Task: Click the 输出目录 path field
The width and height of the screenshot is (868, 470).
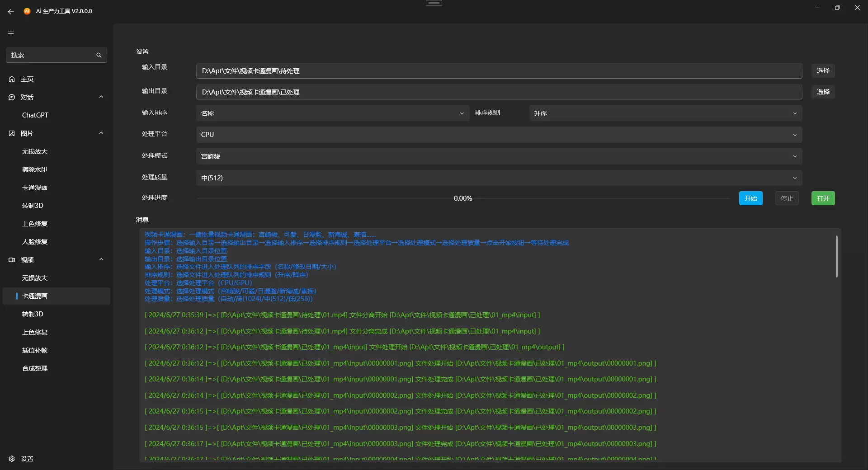Action: point(499,92)
